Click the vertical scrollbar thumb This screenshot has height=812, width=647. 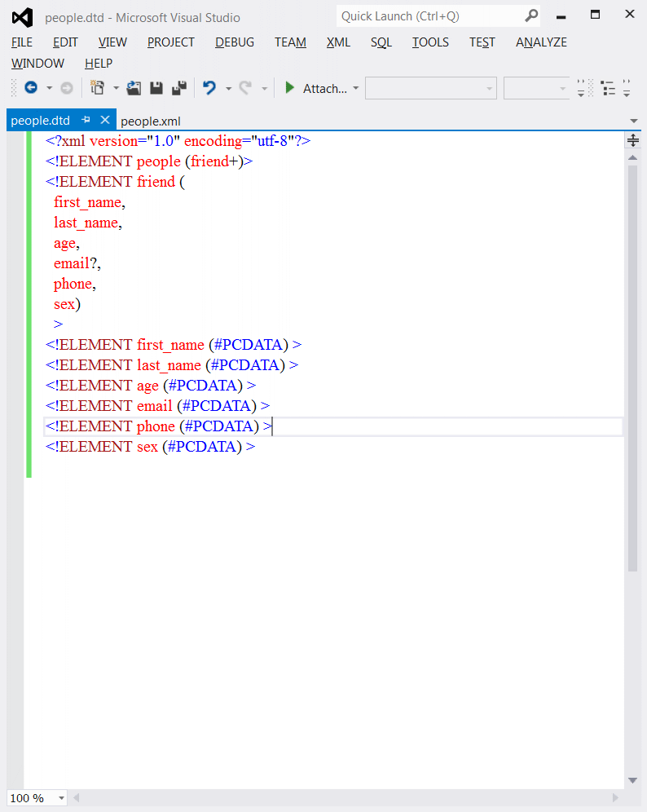click(x=632, y=368)
